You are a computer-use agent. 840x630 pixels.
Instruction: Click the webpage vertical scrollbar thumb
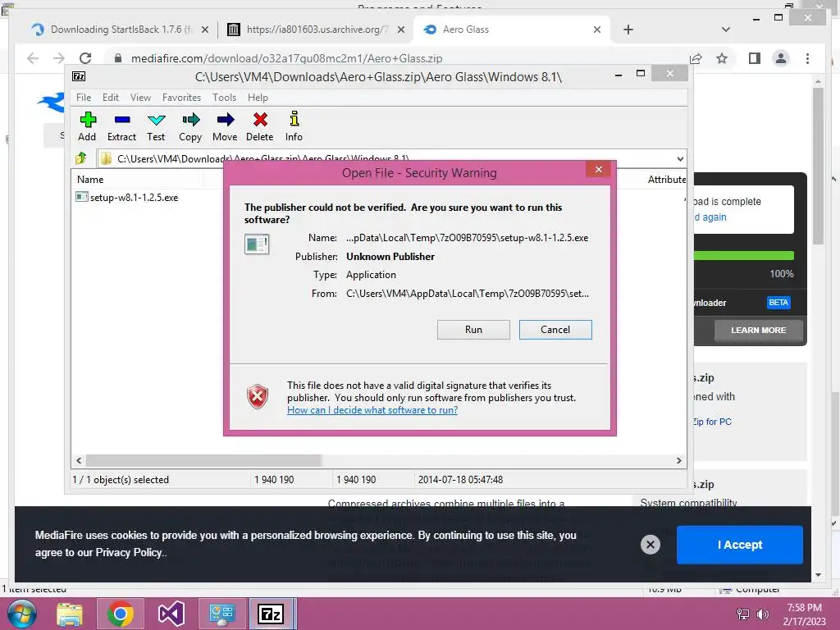(818, 166)
